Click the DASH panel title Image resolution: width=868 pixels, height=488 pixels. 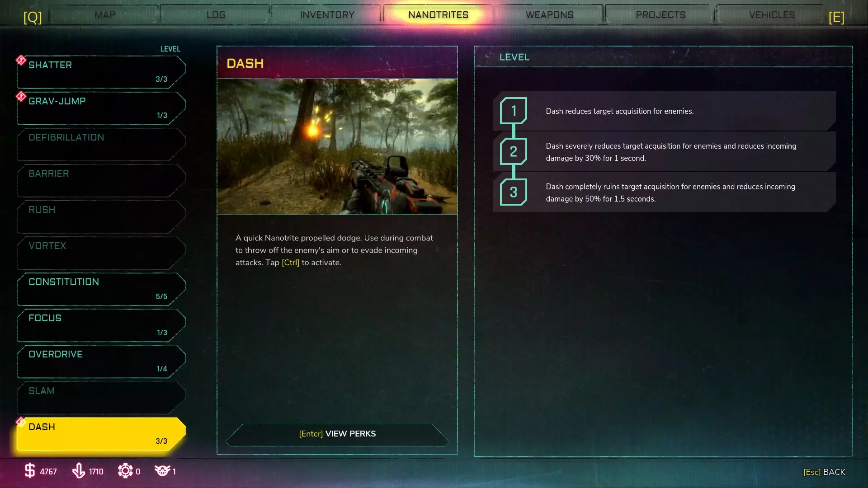[x=245, y=63]
